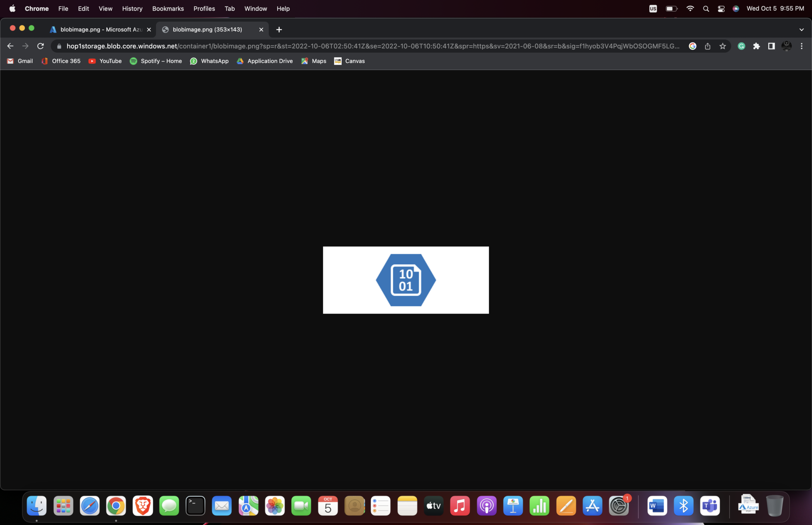Open Chrome's three-dot menu
The width and height of the screenshot is (812, 525).
(x=801, y=46)
